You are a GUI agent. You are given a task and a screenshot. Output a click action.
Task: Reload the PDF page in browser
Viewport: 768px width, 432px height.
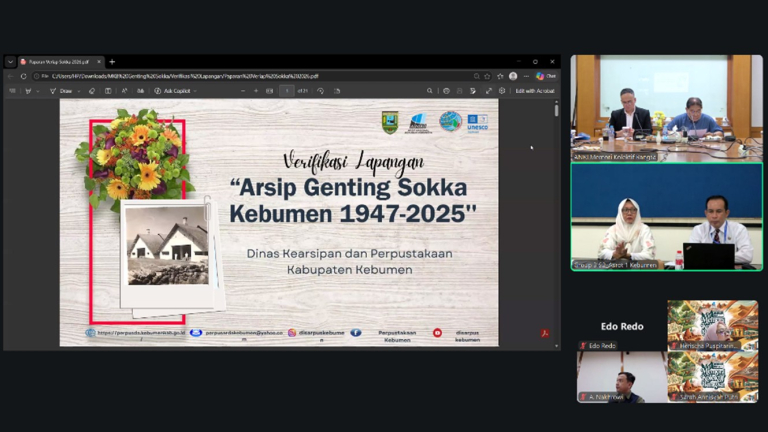[24, 76]
